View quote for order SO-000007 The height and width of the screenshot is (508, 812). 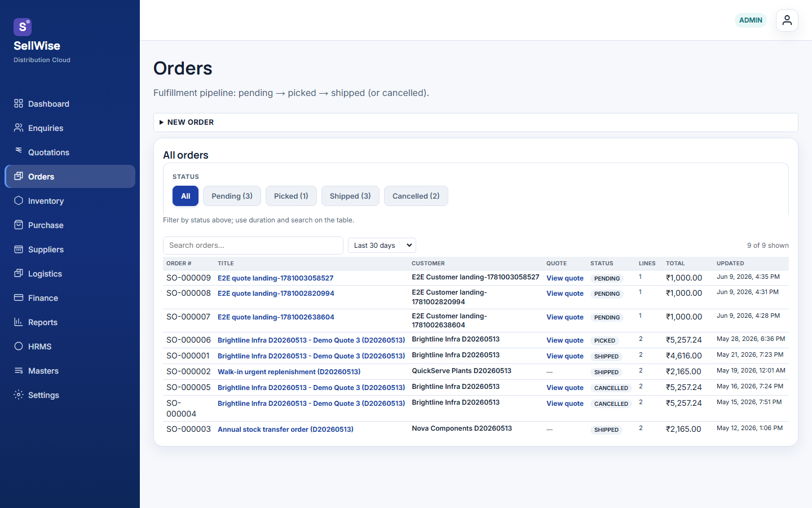click(x=565, y=317)
